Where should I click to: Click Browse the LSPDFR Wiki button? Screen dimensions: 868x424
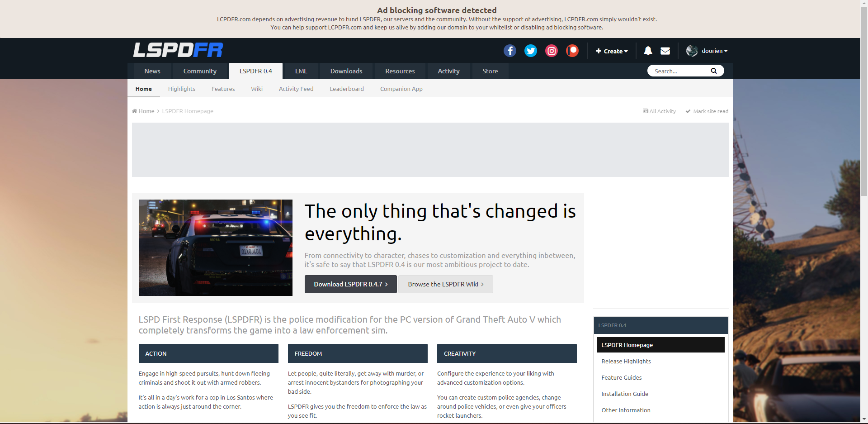coord(446,284)
